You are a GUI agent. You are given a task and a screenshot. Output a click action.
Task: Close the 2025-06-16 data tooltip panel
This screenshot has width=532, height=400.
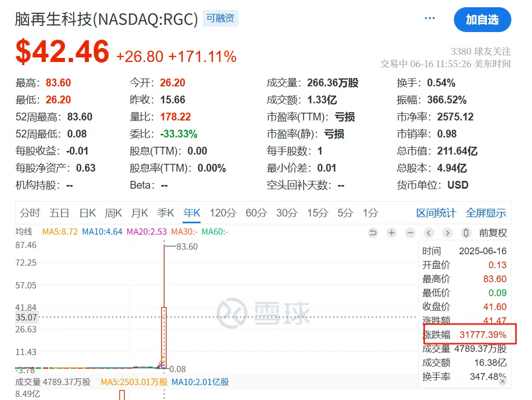(x=503, y=381)
